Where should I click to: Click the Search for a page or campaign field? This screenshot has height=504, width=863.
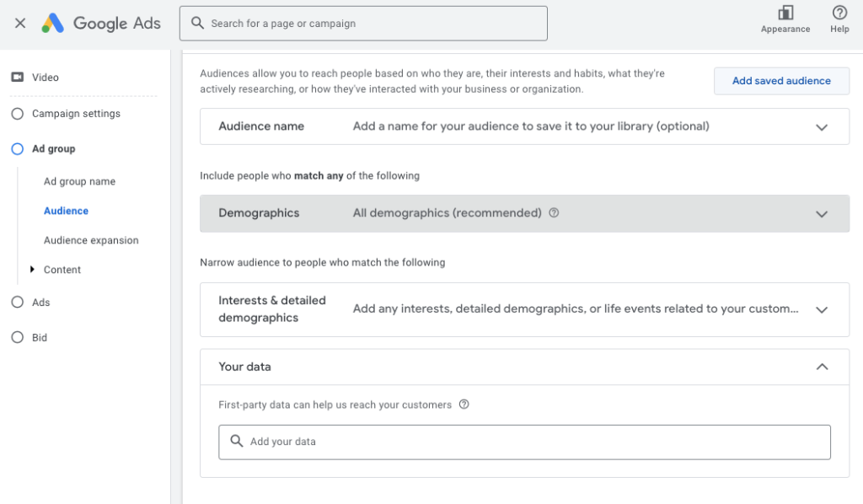coord(363,24)
